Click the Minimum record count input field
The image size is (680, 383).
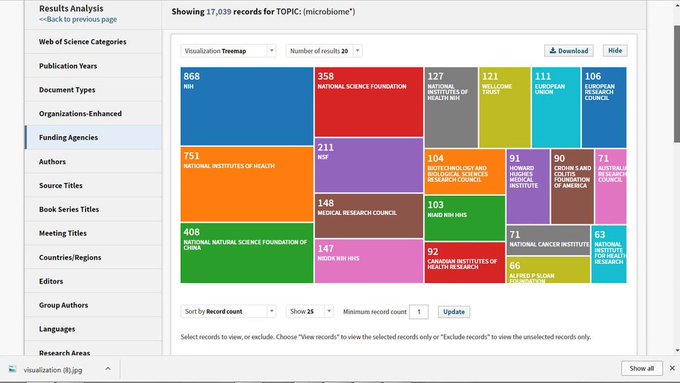click(418, 311)
